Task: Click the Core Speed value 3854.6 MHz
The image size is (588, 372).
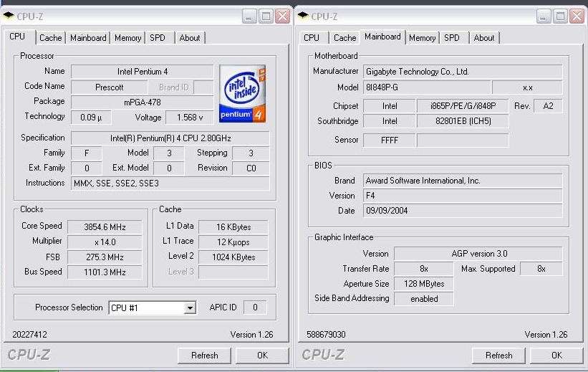Action: (105, 227)
